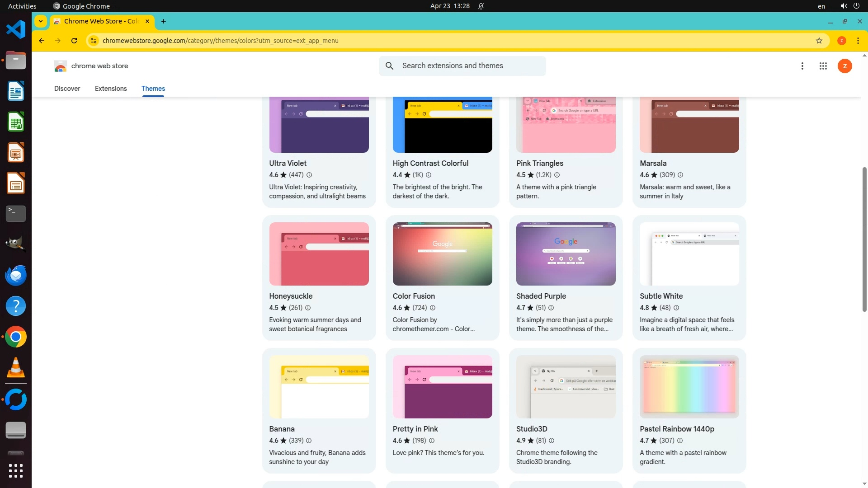Viewport: 868px width, 488px height.
Task: Open the tab search dropdown arrow
Action: pos(41,21)
